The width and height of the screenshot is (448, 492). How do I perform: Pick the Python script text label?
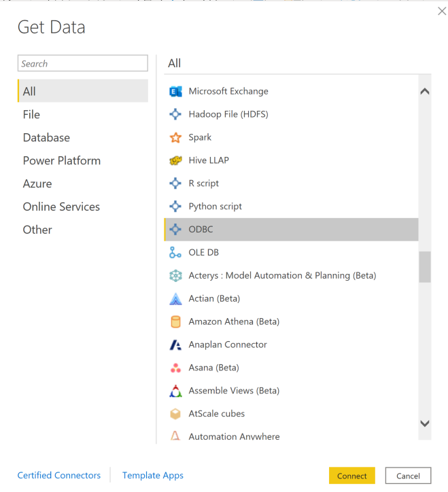215,207
